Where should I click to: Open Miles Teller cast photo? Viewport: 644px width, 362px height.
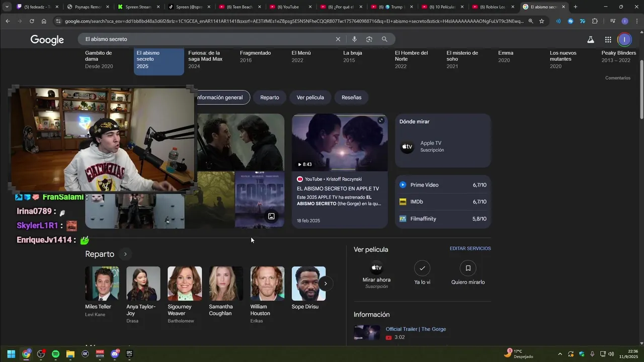pos(102,284)
